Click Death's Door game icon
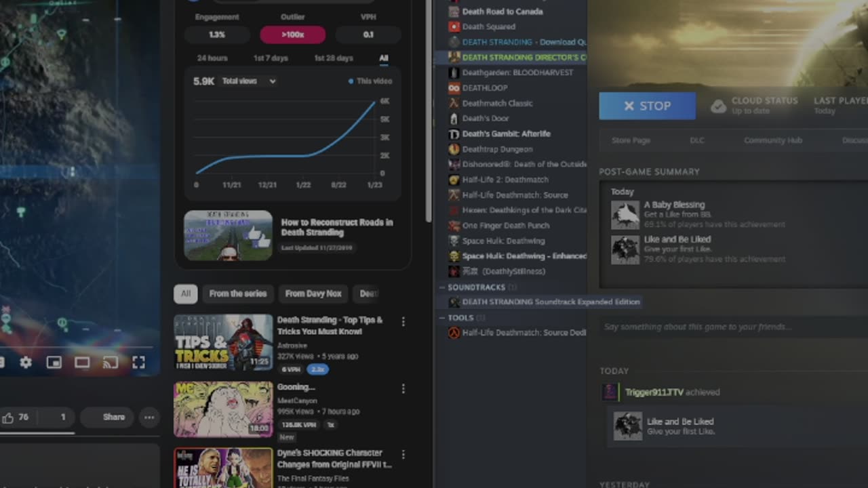The width and height of the screenshot is (868, 488). click(454, 119)
